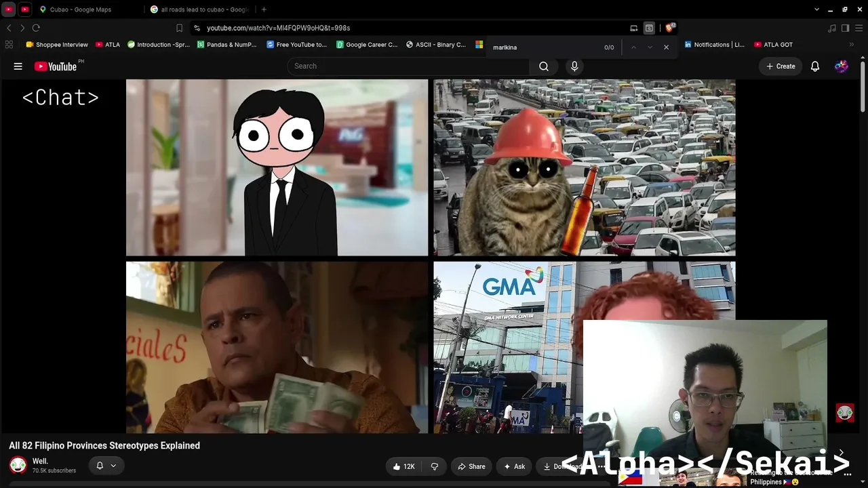Image resolution: width=868 pixels, height=488 pixels.
Task: Open YouTube notifications bell
Action: click(815, 66)
